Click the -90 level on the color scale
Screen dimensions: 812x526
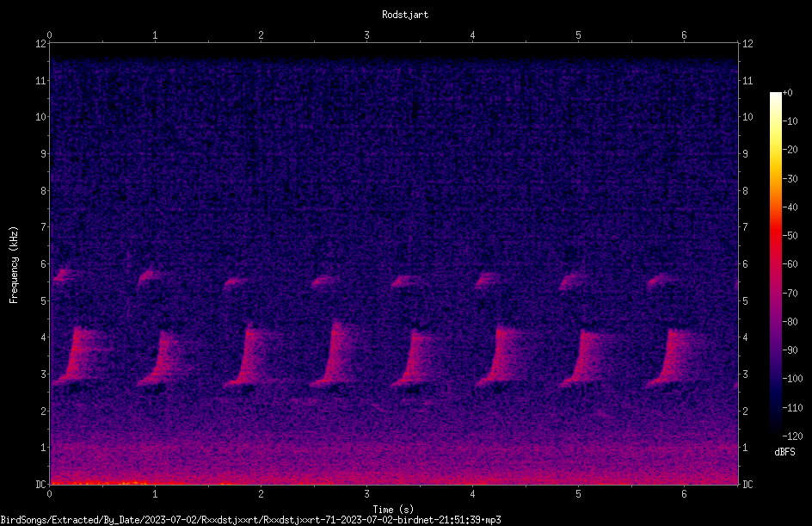[790, 350]
